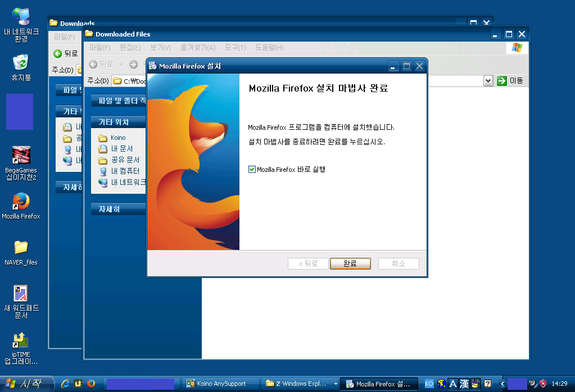Click back arrow icon in Downloaded Files toolbar
This screenshot has width=575, height=392.
click(93, 65)
